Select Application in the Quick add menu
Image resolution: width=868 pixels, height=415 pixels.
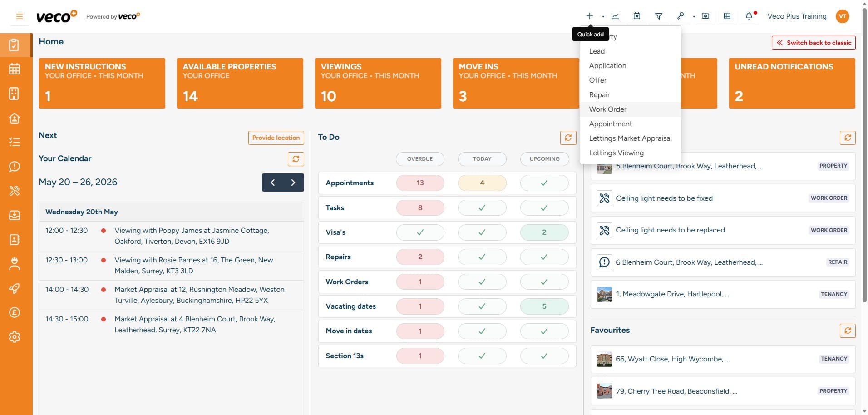[x=630, y=66]
